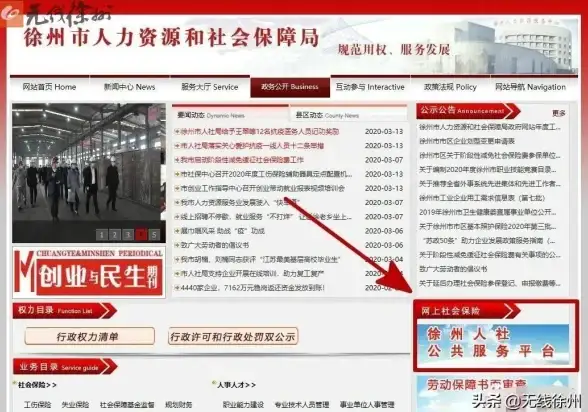Click 行政许可和行政处罚双公示 button
This screenshot has width=588, height=412.
[233, 336]
